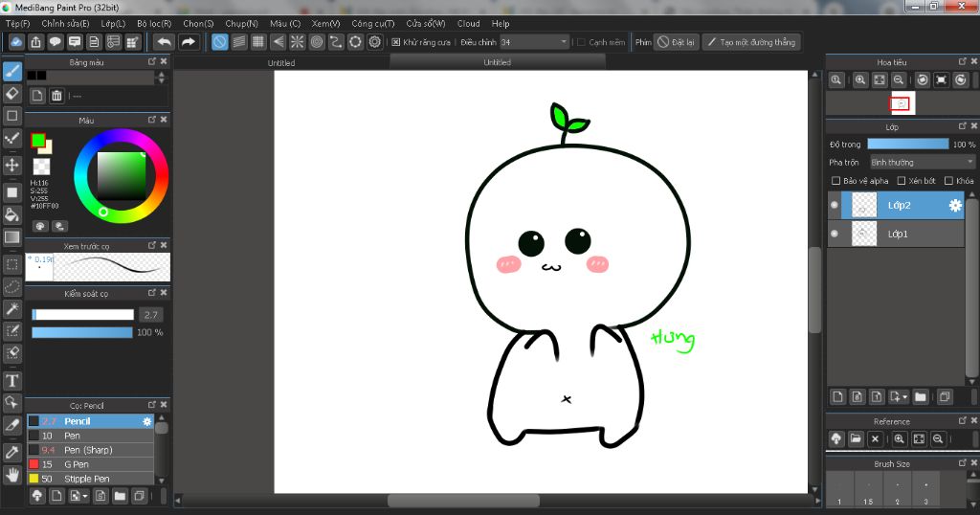Enable Xén bớt checkbox
Image resolution: width=980 pixels, height=515 pixels.
[x=902, y=181]
